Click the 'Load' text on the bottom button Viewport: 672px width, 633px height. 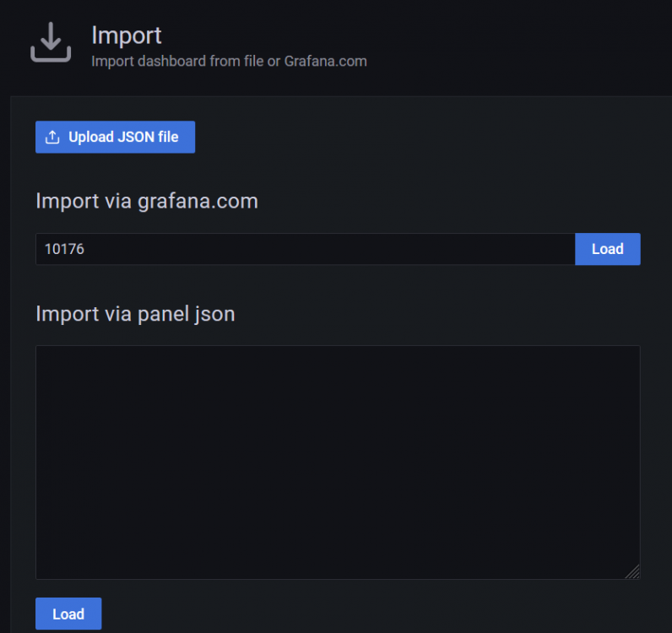68,614
